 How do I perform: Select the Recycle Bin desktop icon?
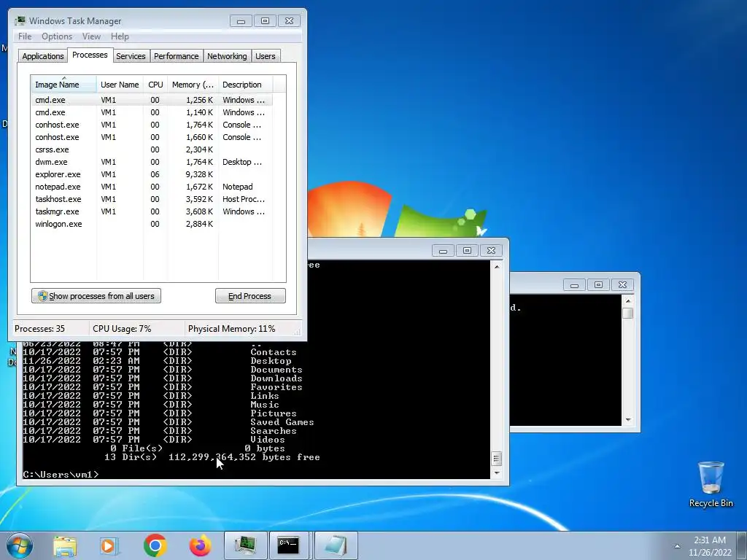711,484
